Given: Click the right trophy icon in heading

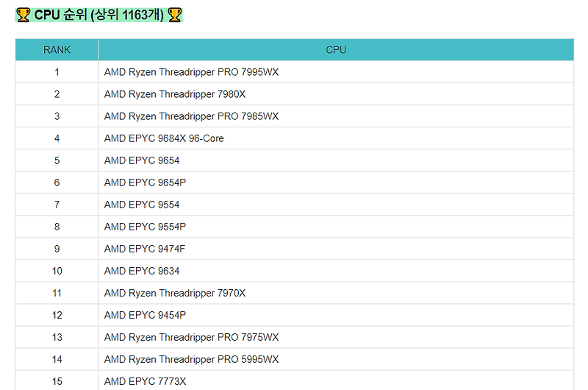Looking at the screenshot, I should [x=174, y=15].
